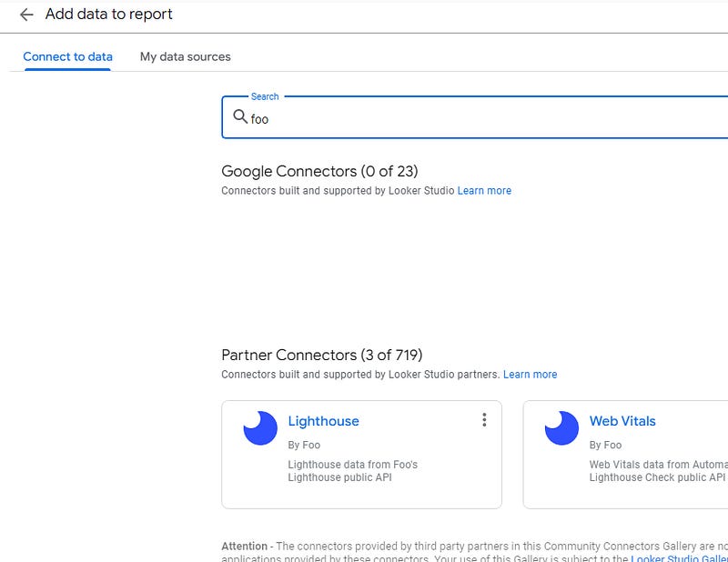
Task: Click By Foo text on the Lighthouse card
Action: [x=304, y=445]
